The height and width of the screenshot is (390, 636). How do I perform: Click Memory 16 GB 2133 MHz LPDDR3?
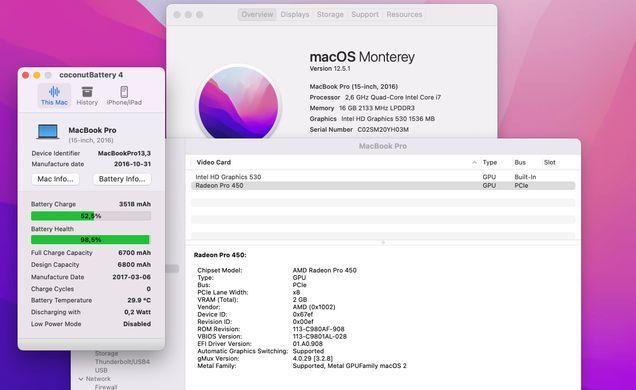tap(362, 108)
